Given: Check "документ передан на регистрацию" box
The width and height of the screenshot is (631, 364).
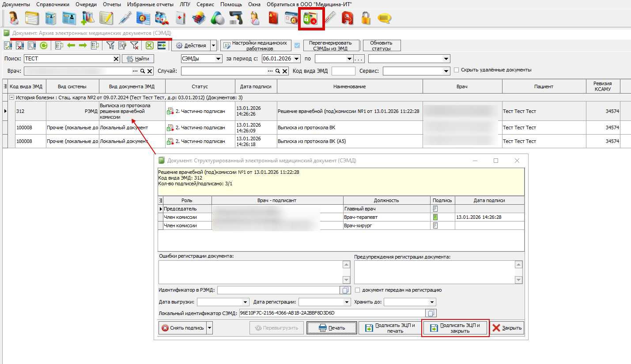Looking at the screenshot, I should click(358, 290).
